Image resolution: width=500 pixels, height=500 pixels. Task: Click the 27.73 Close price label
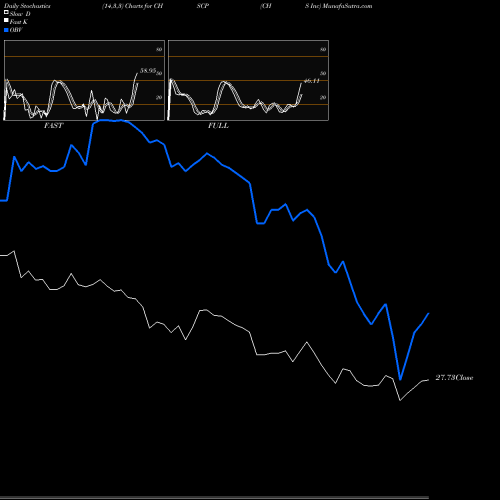point(454,378)
